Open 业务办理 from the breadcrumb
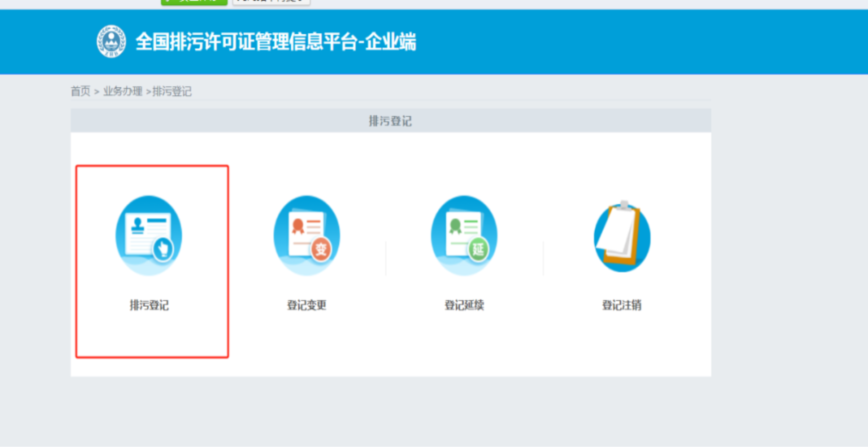868x447 pixels. pos(123,91)
